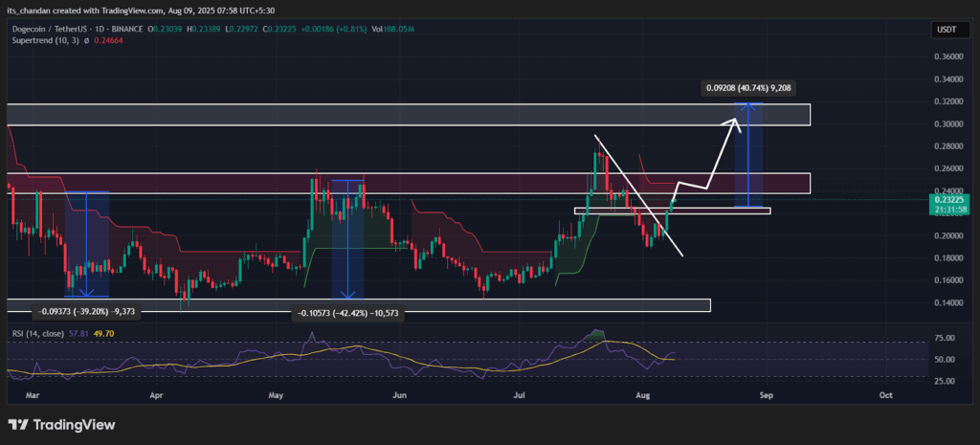Click the its_chandan created with TradingView.com caption
This screenshot has width=980, height=445.
coord(140,11)
